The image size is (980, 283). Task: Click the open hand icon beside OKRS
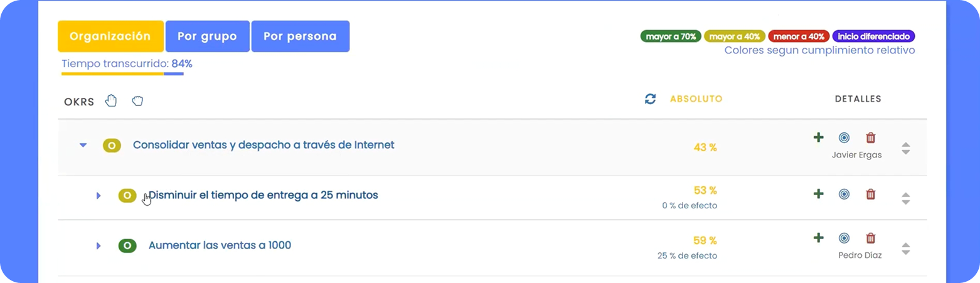click(x=111, y=100)
